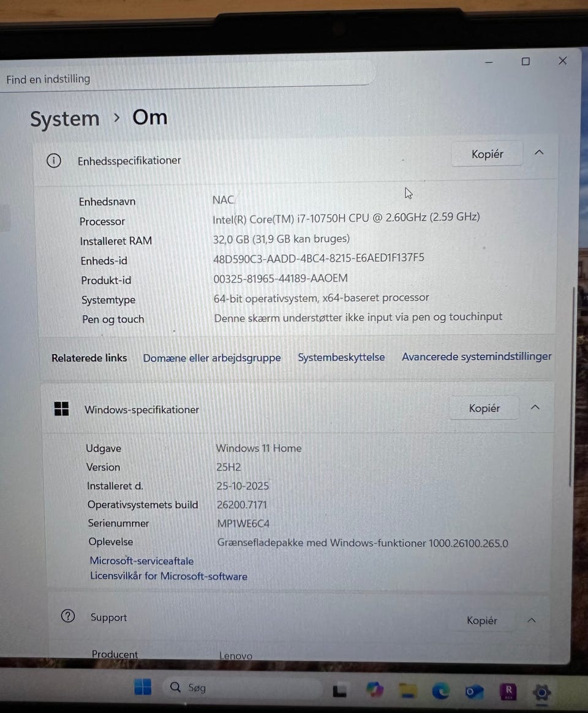
Task: Click the Serienummer label
Action: [x=118, y=523]
